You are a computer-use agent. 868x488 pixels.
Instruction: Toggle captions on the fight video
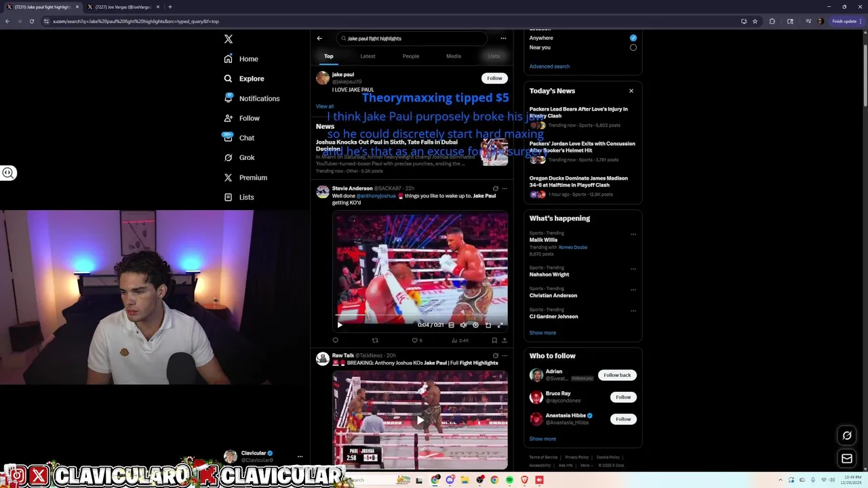pos(451,325)
